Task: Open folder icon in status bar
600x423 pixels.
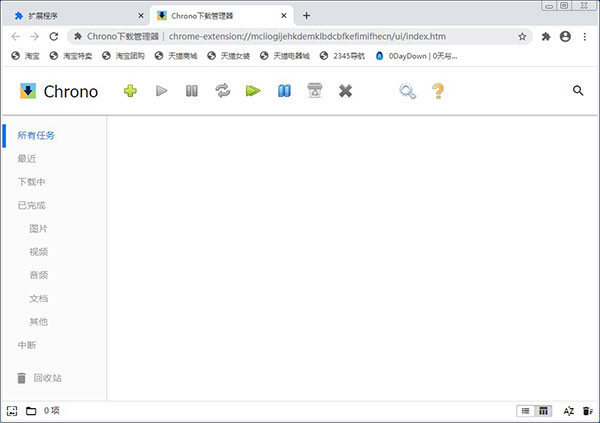Action: coord(31,411)
